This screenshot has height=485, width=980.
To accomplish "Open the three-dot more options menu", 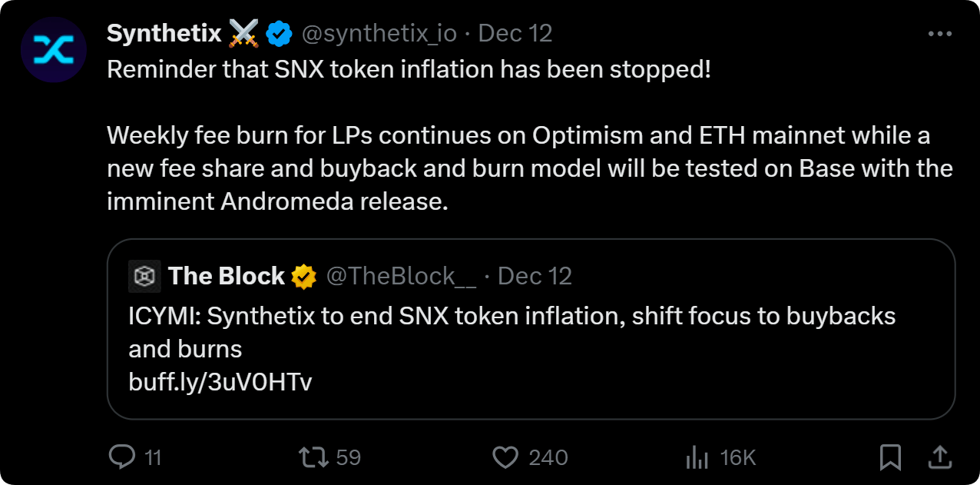I will coord(940,34).
